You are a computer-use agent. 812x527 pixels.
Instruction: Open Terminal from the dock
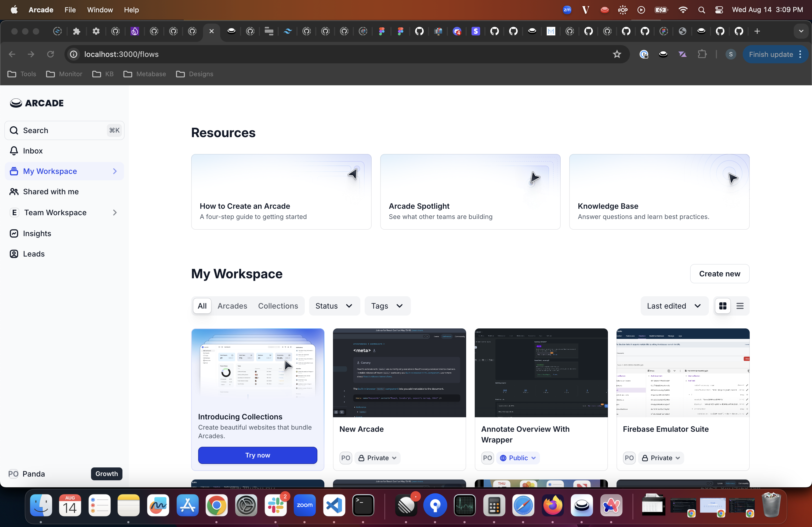pos(363,505)
